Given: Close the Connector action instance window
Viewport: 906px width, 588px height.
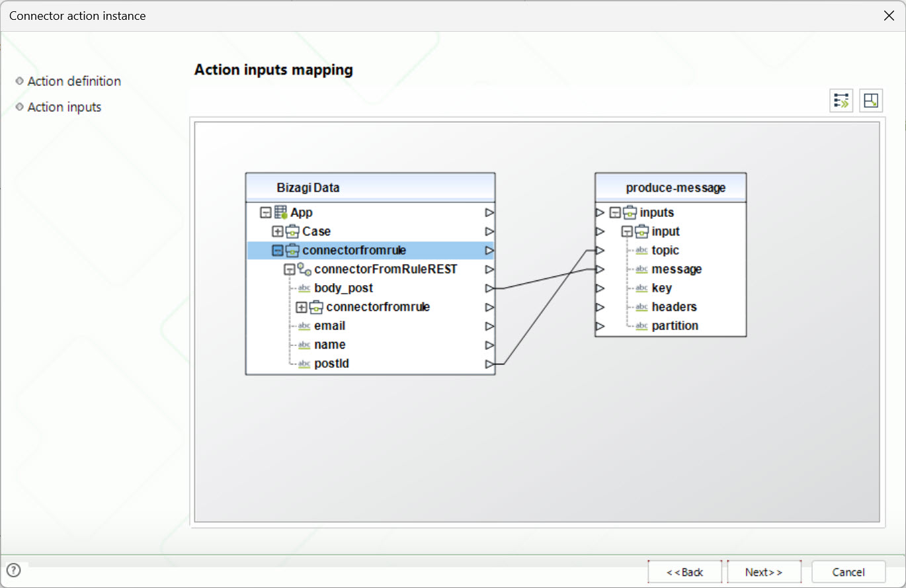Looking at the screenshot, I should pyautogui.click(x=889, y=16).
